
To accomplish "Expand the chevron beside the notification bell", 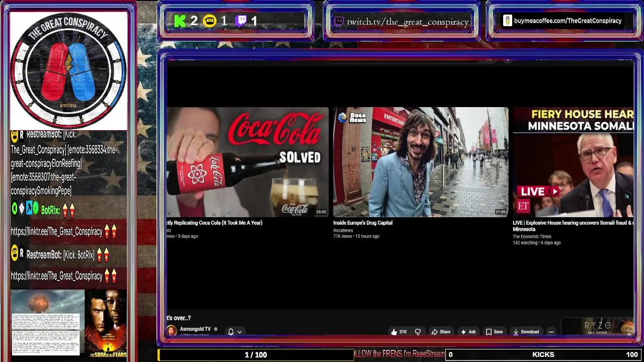I will pos(239,332).
